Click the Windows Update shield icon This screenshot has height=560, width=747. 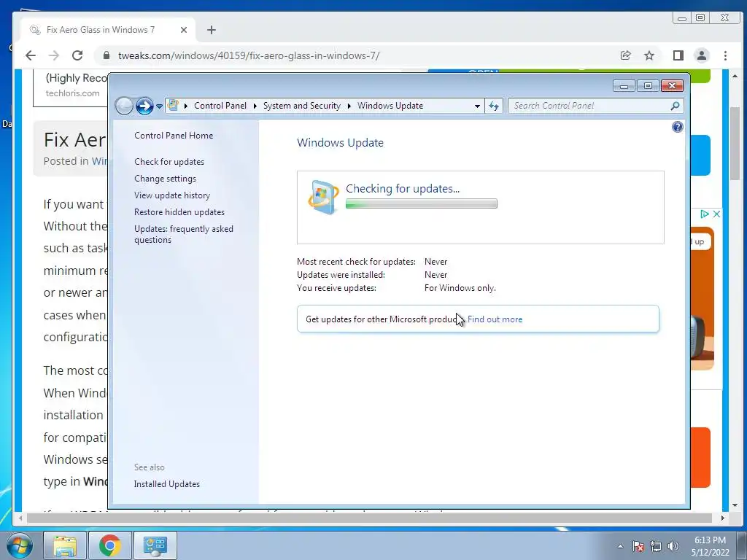pos(323,197)
